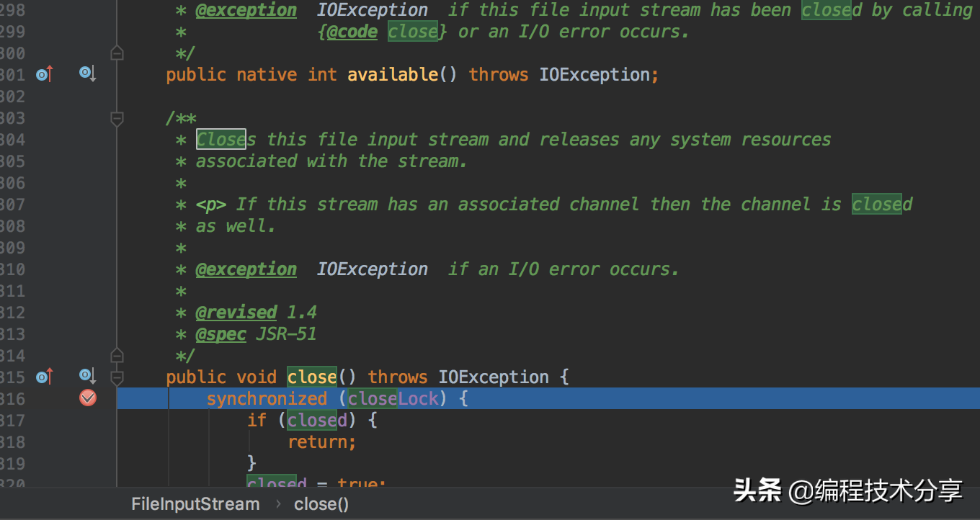Collapse the close() method body

point(117,377)
